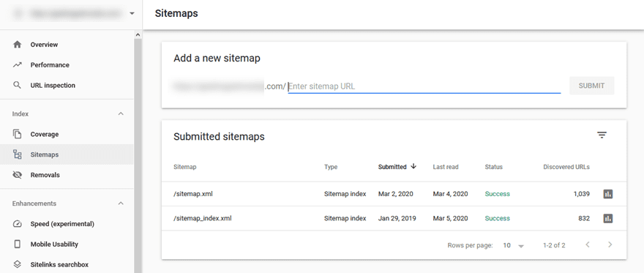644x273 pixels.
Task: Open Mobile Usability in the sidebar
Action: [67, 244]
